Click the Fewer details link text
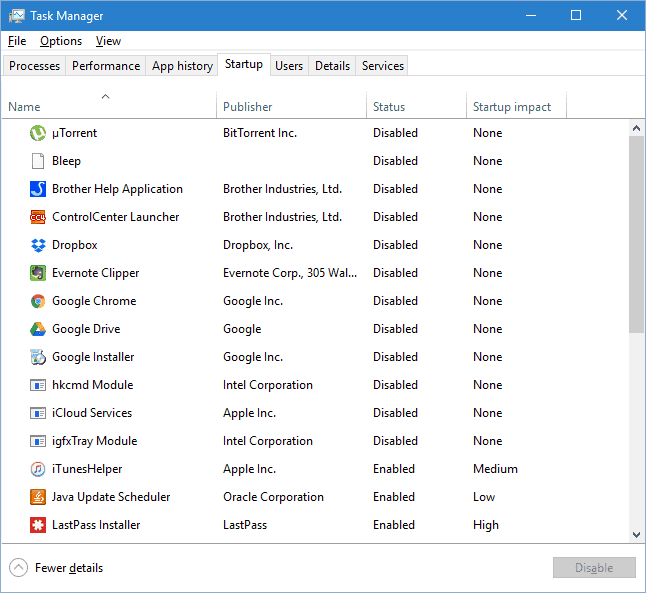Viewport: 646px width, 593px height. pos(69,568)
